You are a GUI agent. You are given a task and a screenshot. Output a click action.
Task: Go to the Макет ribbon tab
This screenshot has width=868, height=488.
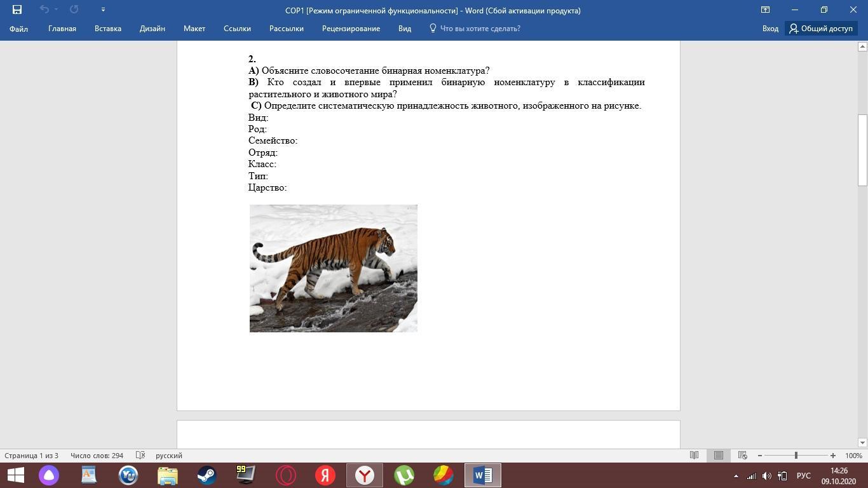194,29
